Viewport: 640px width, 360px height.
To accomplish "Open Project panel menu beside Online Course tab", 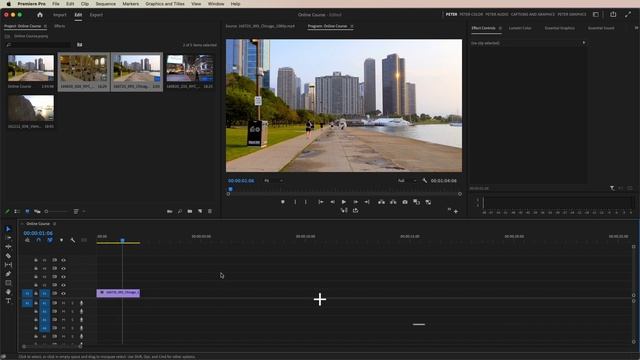I will (x=45, y=26).
